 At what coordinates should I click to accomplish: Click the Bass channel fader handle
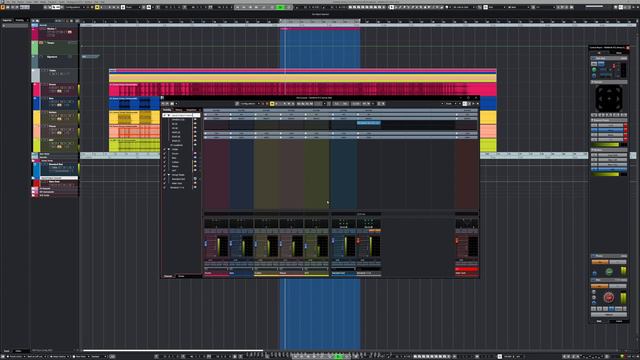231,243
